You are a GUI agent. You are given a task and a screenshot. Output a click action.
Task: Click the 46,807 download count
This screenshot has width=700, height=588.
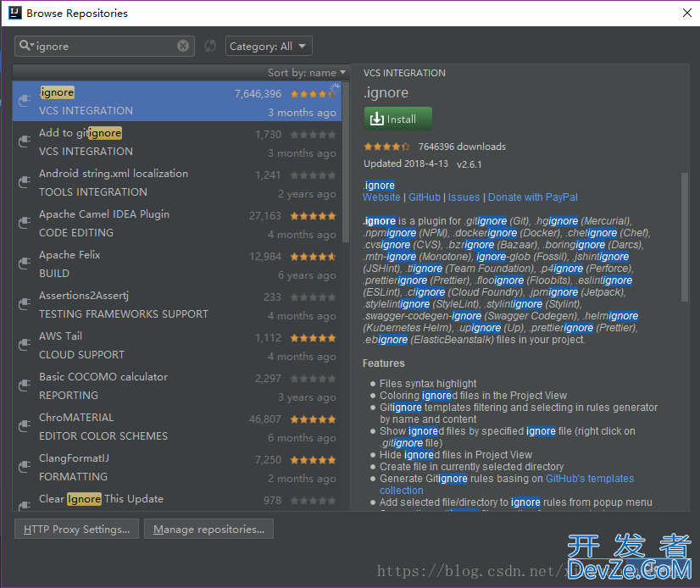pos(265,419)
